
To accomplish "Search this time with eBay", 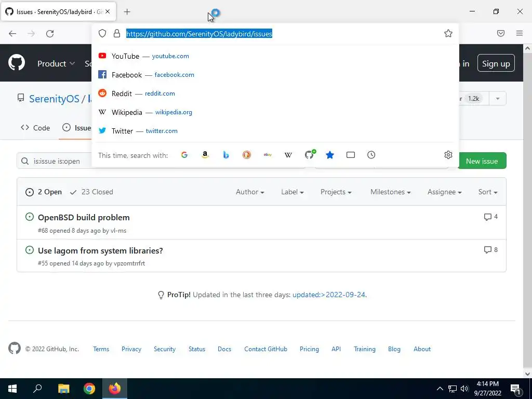I will pos(268,155).
